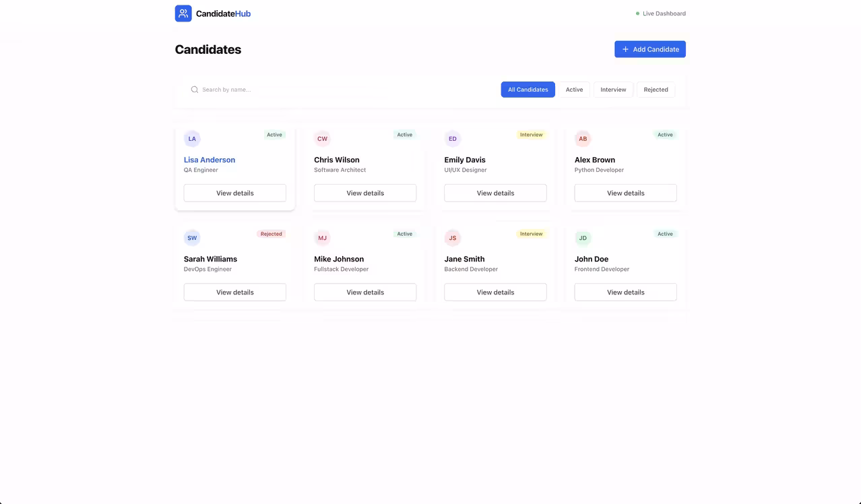The image size is (861, 504).
Task: Open Lisa Anderson's profile link
Action: 209,160
